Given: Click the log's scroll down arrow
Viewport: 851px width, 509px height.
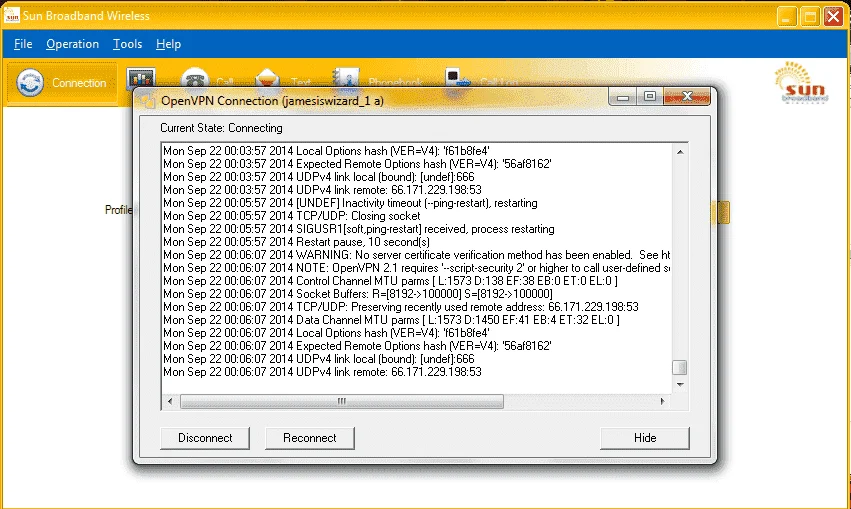Looking at the screenshot, I should click(x=680, y=384).
